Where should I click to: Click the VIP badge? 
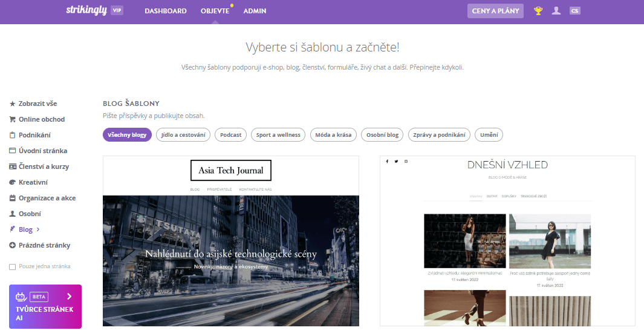pos(117,11)
